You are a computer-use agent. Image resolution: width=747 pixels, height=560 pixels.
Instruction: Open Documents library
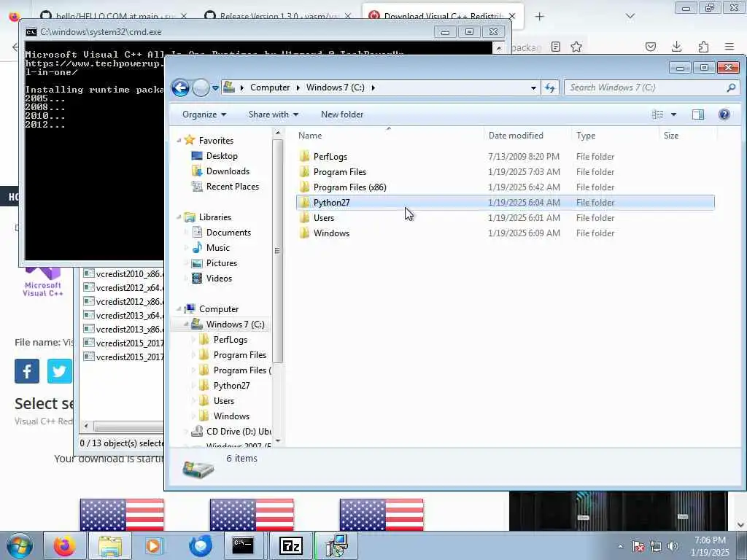pyautogui.click(x=228, y=233)
